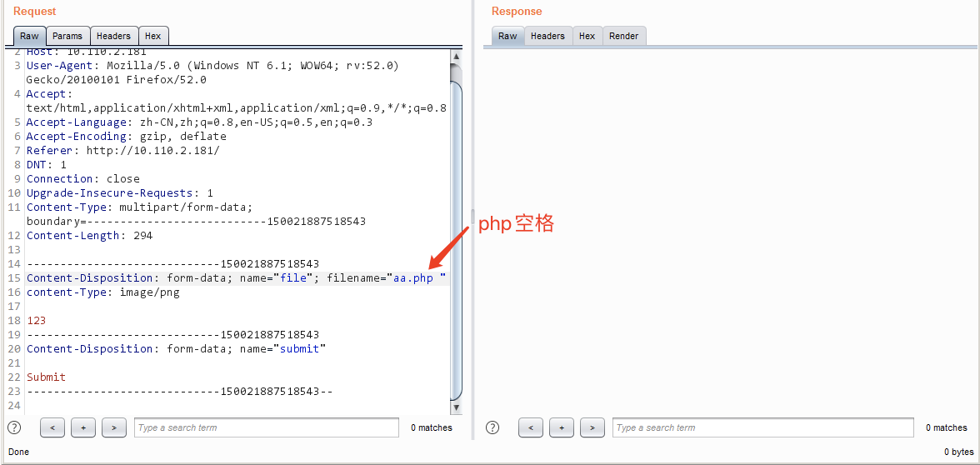
Task: Click the Done status text
Action: point(18,452)
